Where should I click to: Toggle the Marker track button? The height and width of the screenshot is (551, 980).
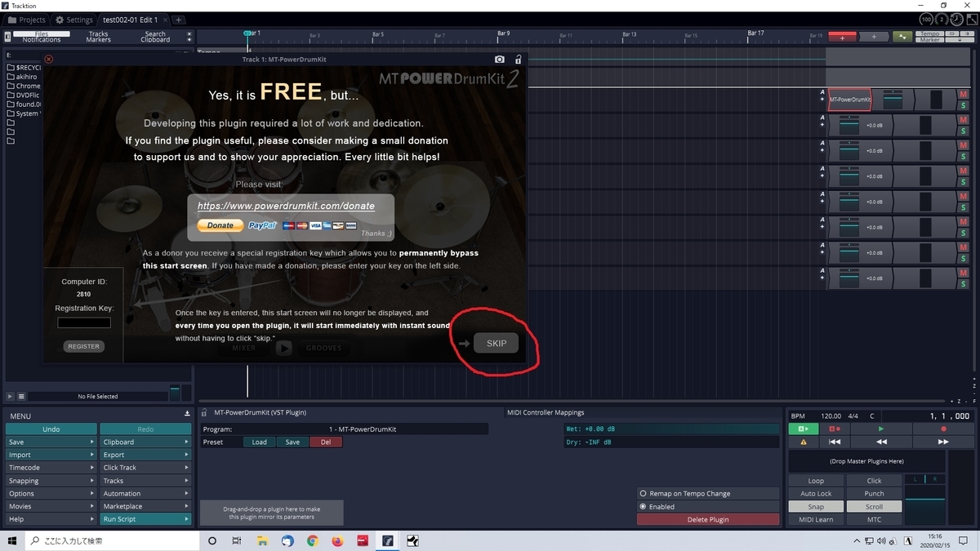(930, 40)
